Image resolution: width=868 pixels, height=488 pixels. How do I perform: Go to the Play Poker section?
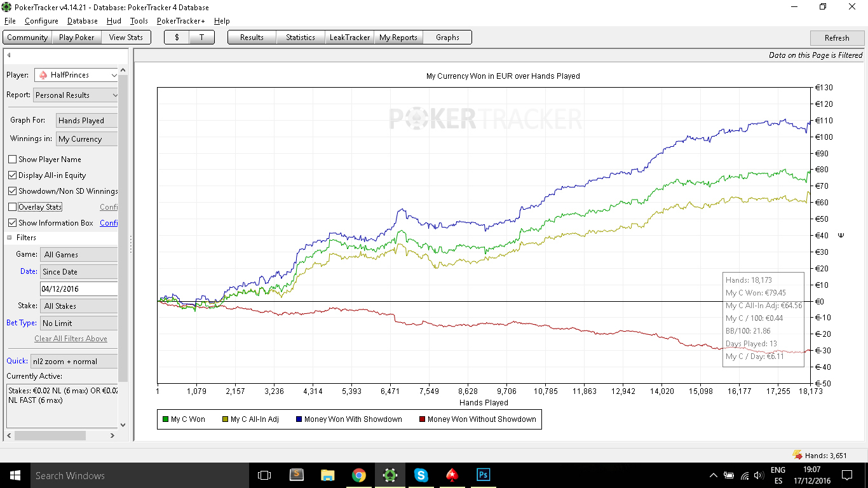(76, 37)
